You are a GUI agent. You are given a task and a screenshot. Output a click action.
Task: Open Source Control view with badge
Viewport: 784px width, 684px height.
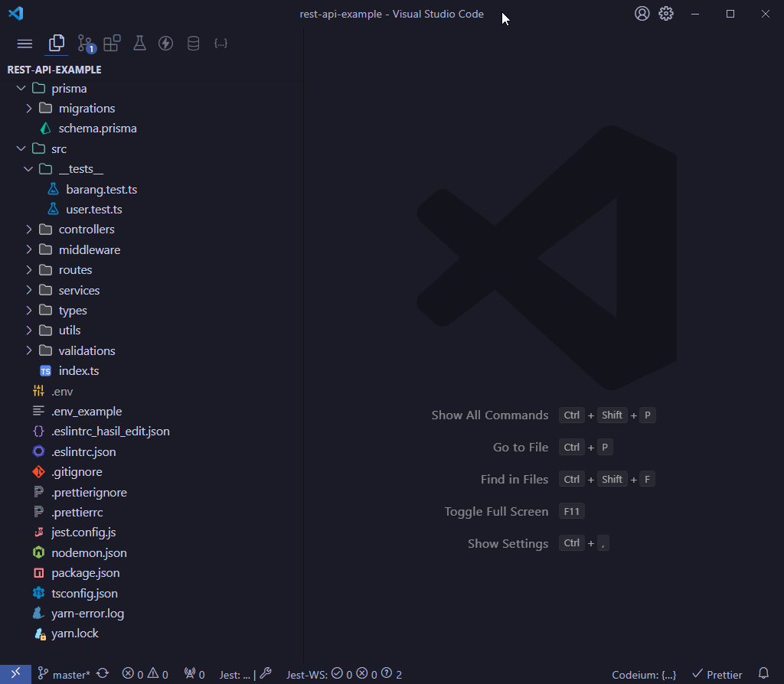pos(87,44)
